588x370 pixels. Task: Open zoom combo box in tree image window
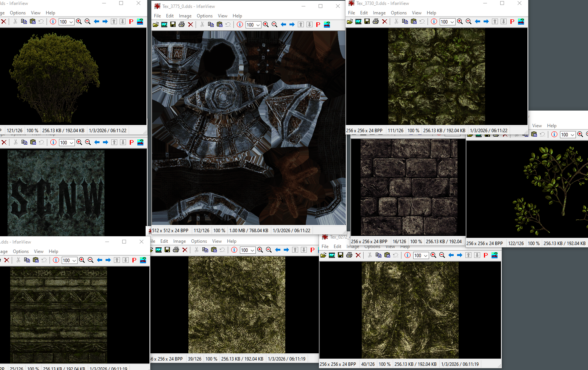(71, 22)
